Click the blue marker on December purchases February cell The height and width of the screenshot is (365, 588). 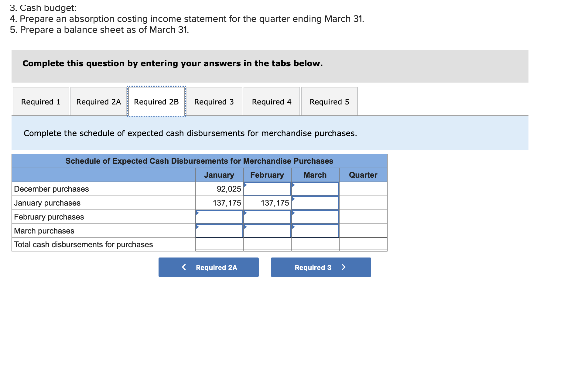245,186
